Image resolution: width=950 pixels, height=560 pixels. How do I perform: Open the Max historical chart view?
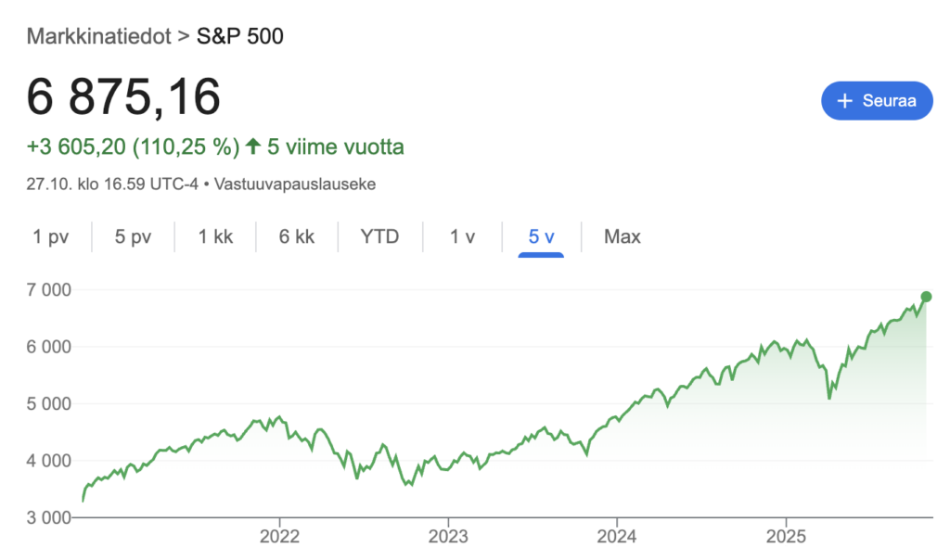click(x=621, y=236)
